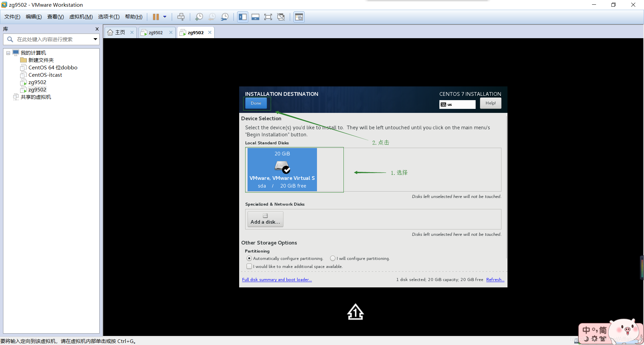Select 共享的虚拟机 in the library
This screenshot has height=345, width=644.
pyautogui.click(x=36, y=97)
